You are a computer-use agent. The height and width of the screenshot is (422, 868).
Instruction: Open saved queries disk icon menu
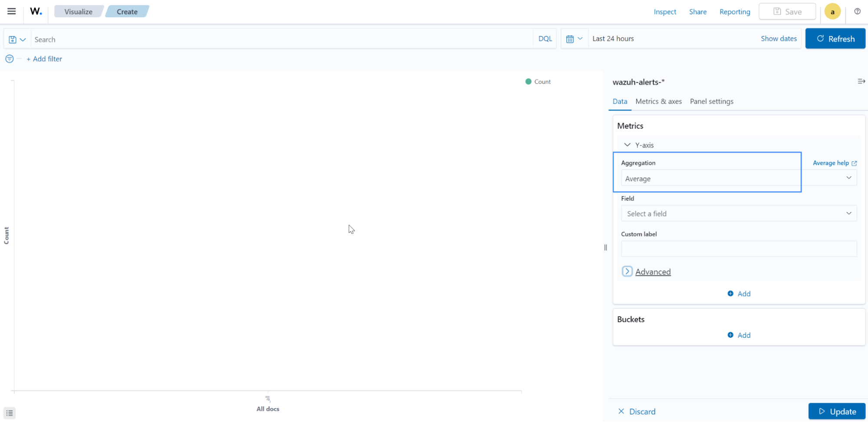(17, 39)
